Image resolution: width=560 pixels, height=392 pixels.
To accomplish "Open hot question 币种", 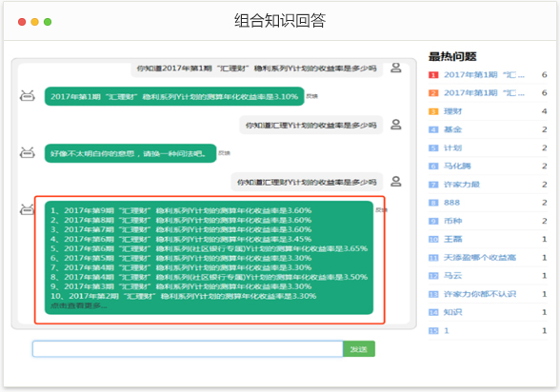I will [x=453, y=221].
